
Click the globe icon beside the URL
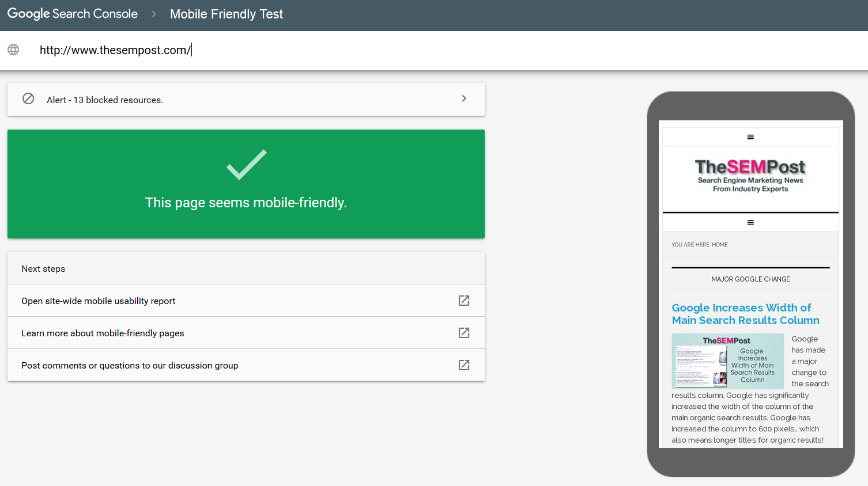[13, 50]
